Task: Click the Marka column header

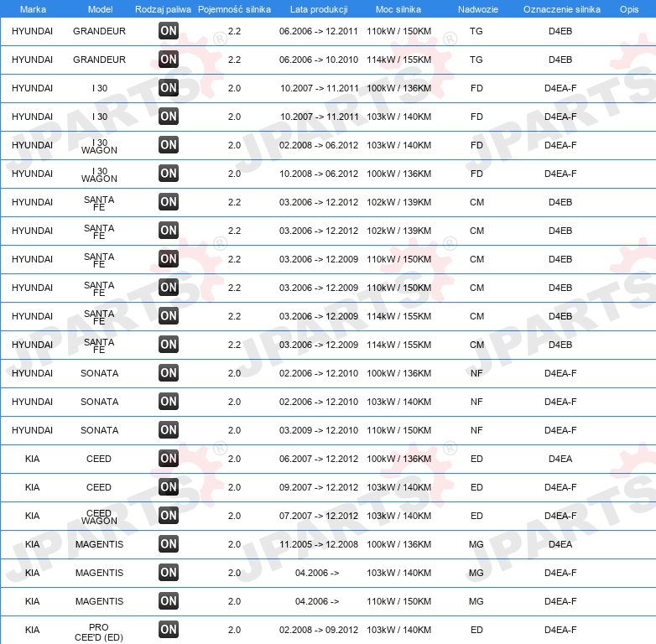Action: point(33,9)
